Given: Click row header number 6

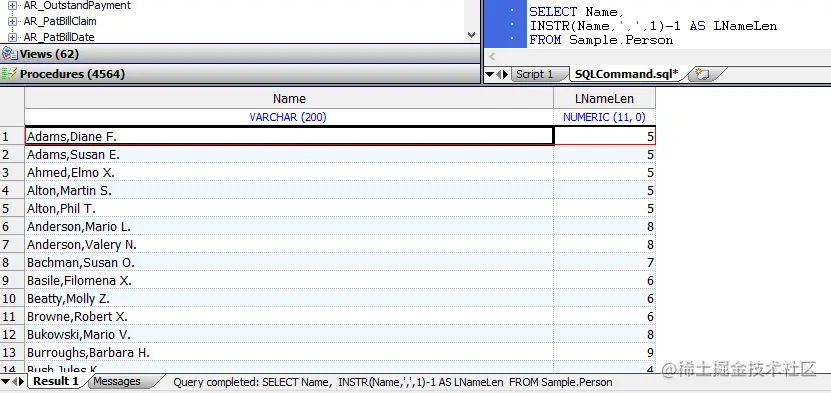Looking at the screenshot, I should (12, 227).
